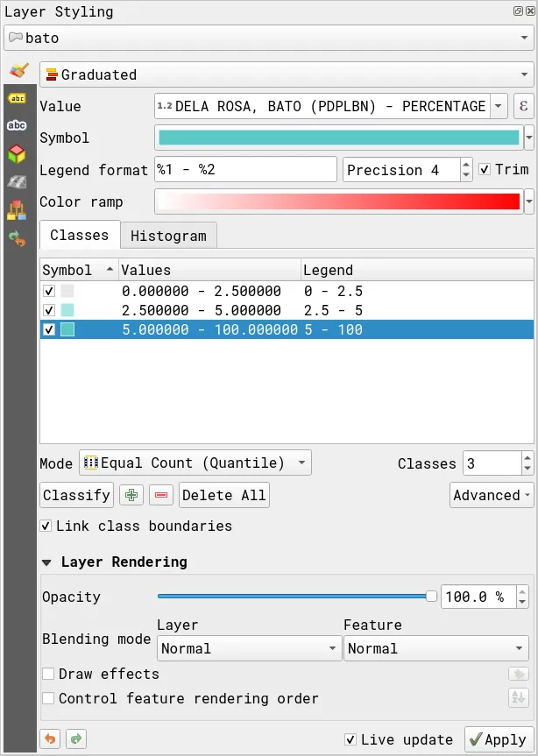This screenshot has width=538, height=756.
Task: Uncheck the 5 - 100 class
Action: tap(49, 329)
